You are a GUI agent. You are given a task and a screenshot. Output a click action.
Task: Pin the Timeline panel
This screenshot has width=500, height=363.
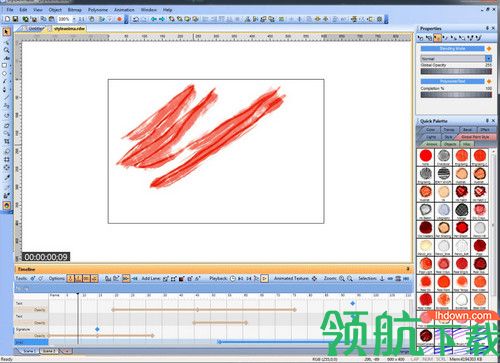tap(408, 269)
